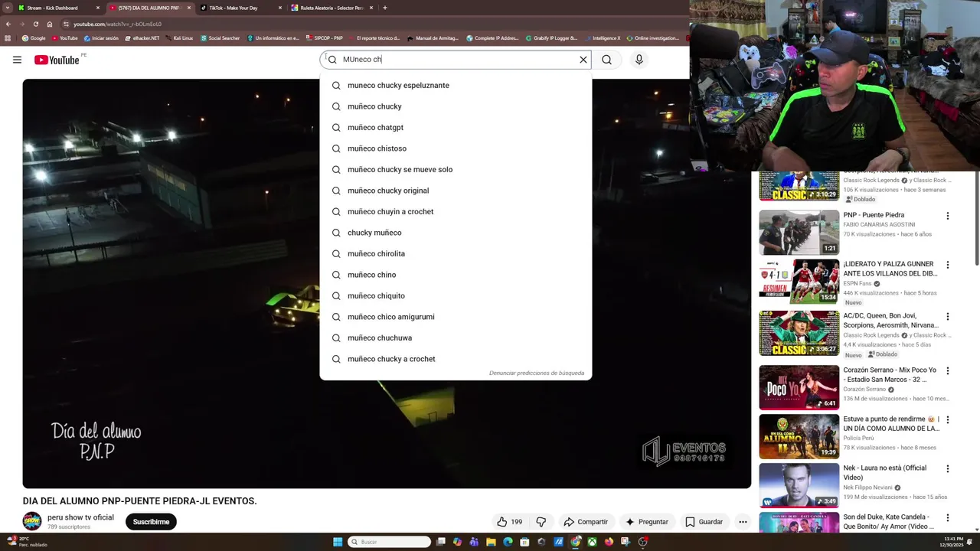This screenshot has width=980, height=551.
Task: Switch to 'Stream - Kick Dashboard' tab
Action: pos(57,8)
